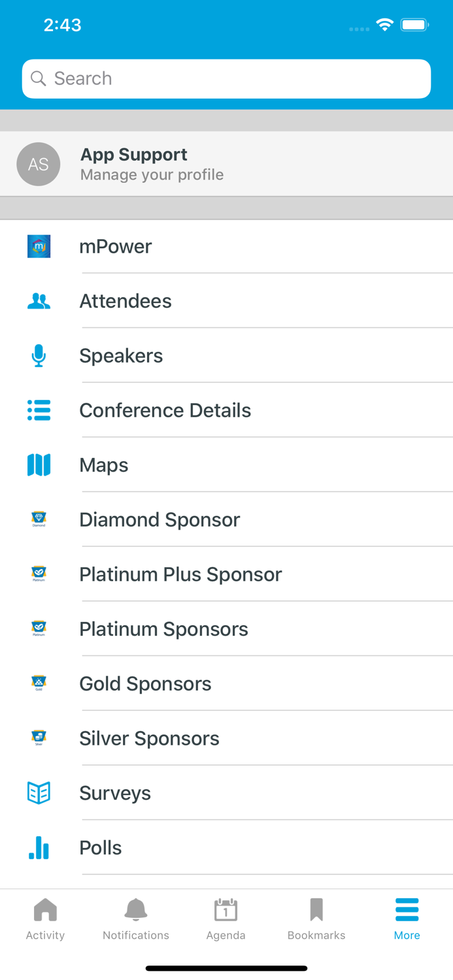This screenshot has width=453, height=980.
Task: Switch to the Activity tab
Action: pos(45,918)
